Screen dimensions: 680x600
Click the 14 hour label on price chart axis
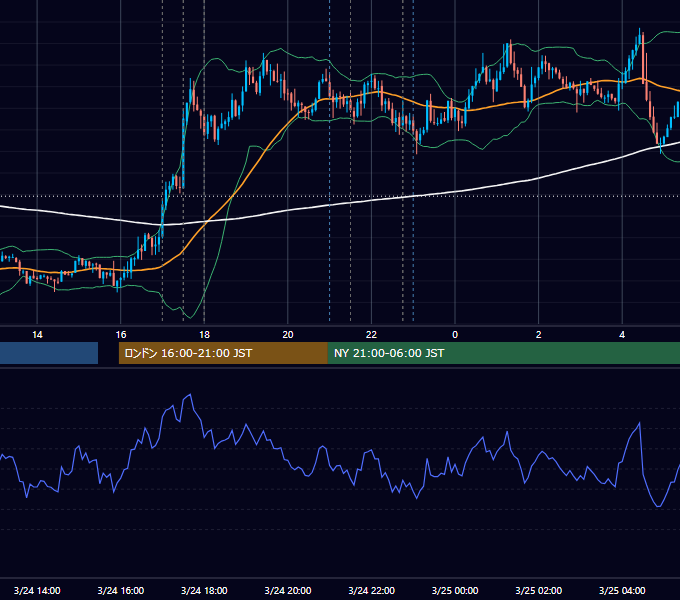[x=37, y=335]
